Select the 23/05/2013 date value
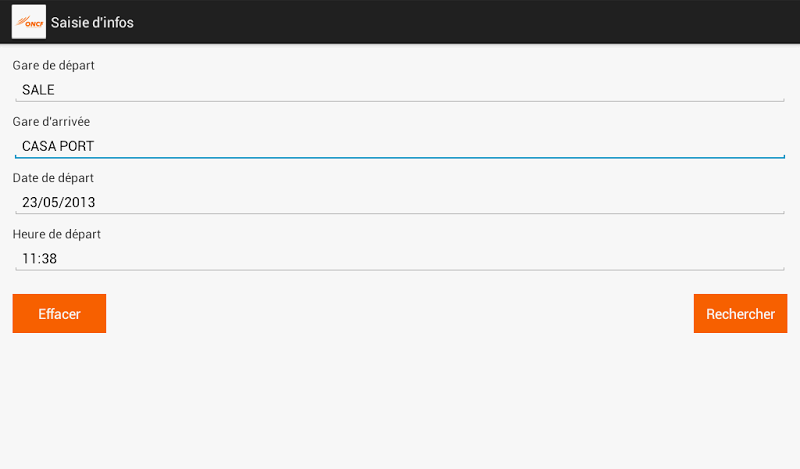The height and width of the screenshot is (469, 800). point(58,202)
